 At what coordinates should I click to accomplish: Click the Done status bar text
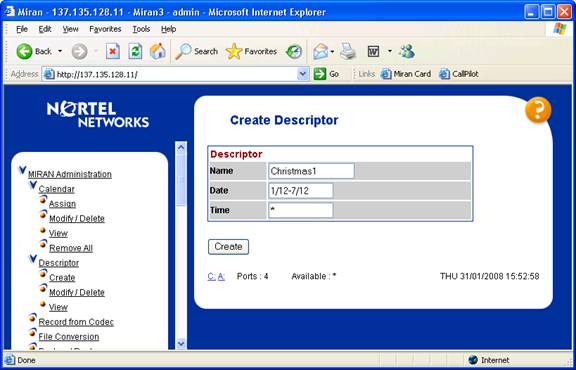(x=26, y=360)
